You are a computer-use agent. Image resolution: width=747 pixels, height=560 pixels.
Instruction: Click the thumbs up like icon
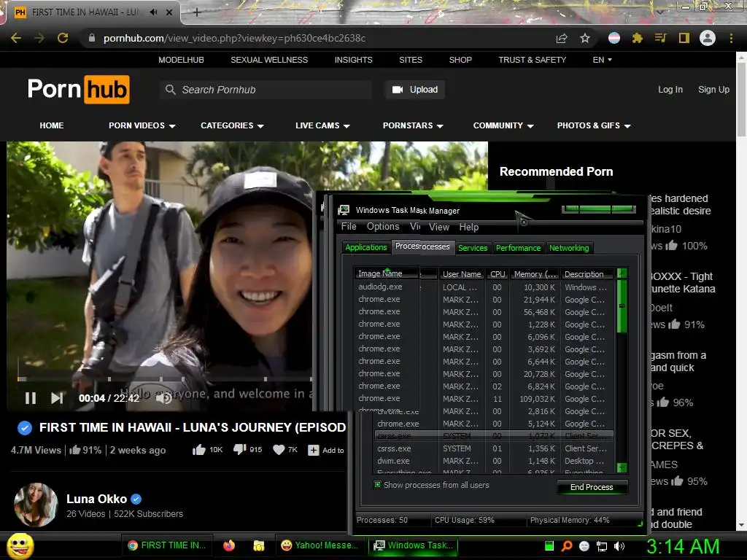coord(199,449)
